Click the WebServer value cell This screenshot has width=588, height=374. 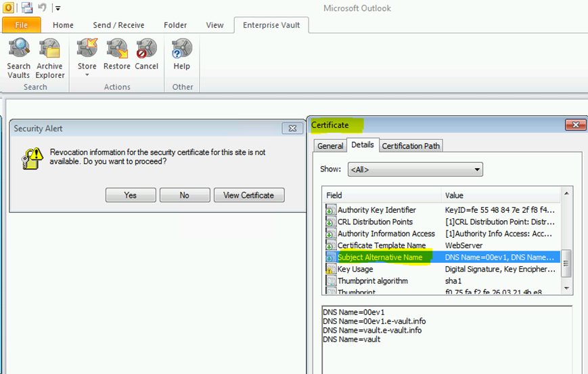463,245
